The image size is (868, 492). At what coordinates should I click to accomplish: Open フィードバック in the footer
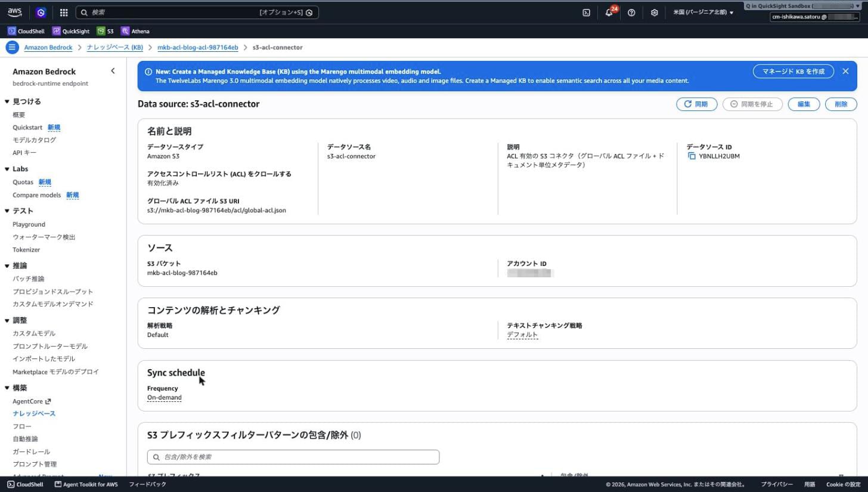(147, 484)
